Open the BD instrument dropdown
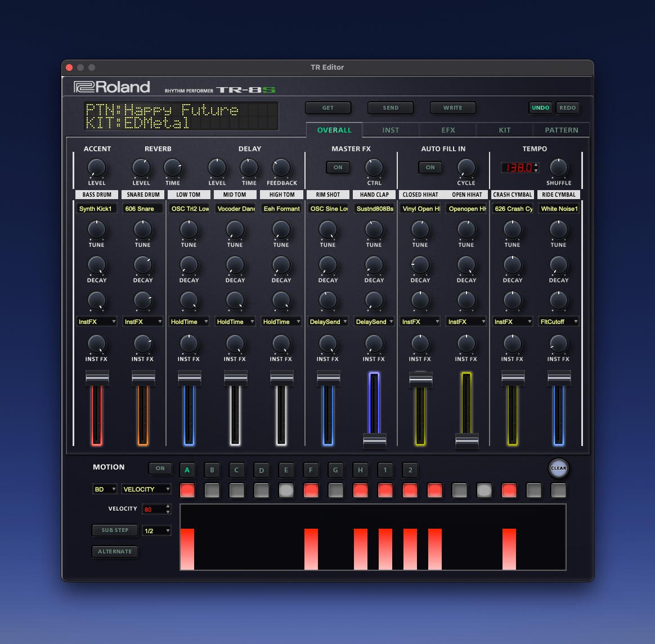 pyautogui.click(x=105, y=489)
